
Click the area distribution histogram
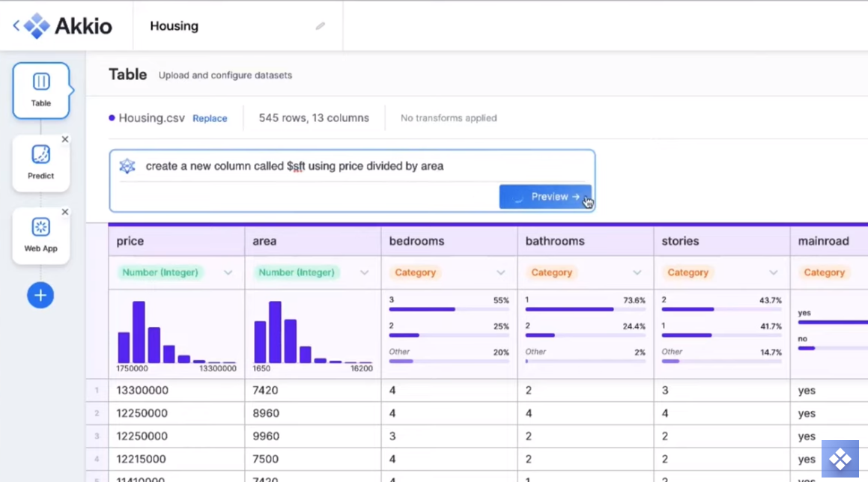pos(313,332)
